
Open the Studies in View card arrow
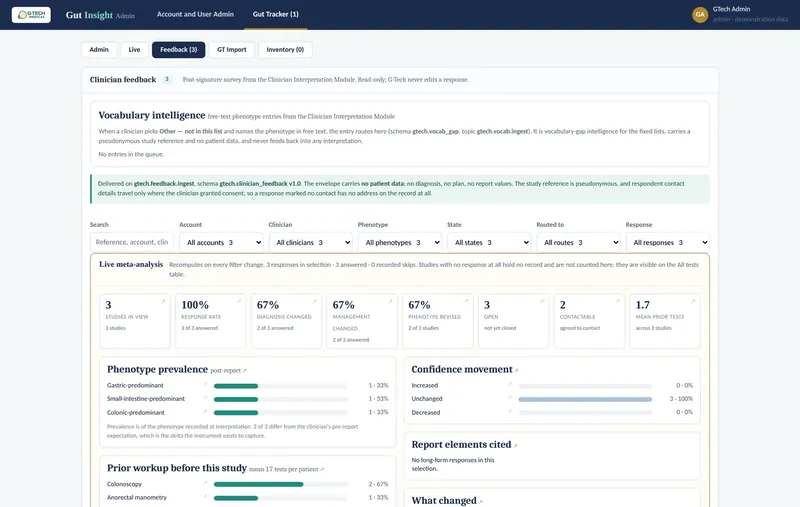coord(163,301)
